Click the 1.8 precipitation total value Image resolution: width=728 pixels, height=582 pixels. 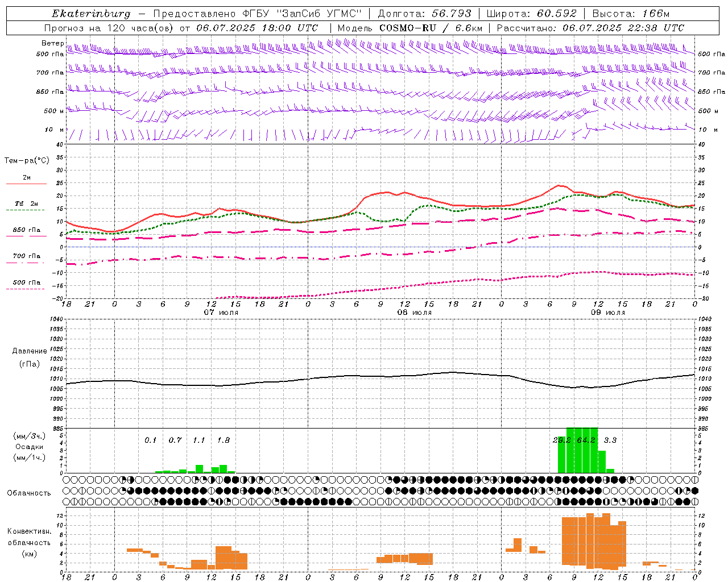pyautogui.click(x=224, y=440)
